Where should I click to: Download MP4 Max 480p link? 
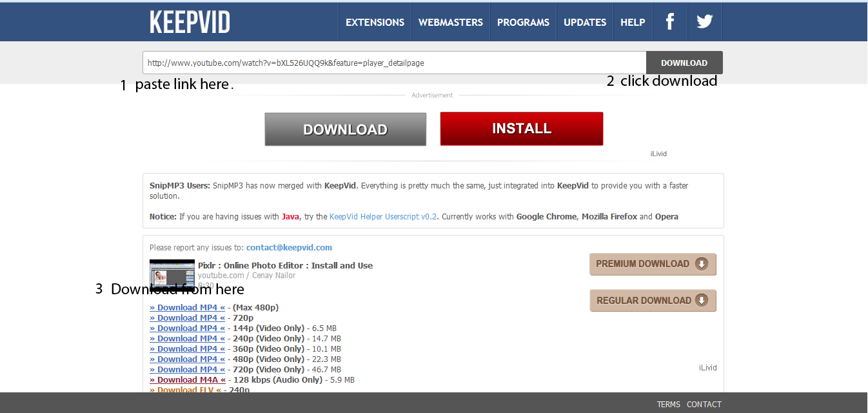click(x=188, y=308)
